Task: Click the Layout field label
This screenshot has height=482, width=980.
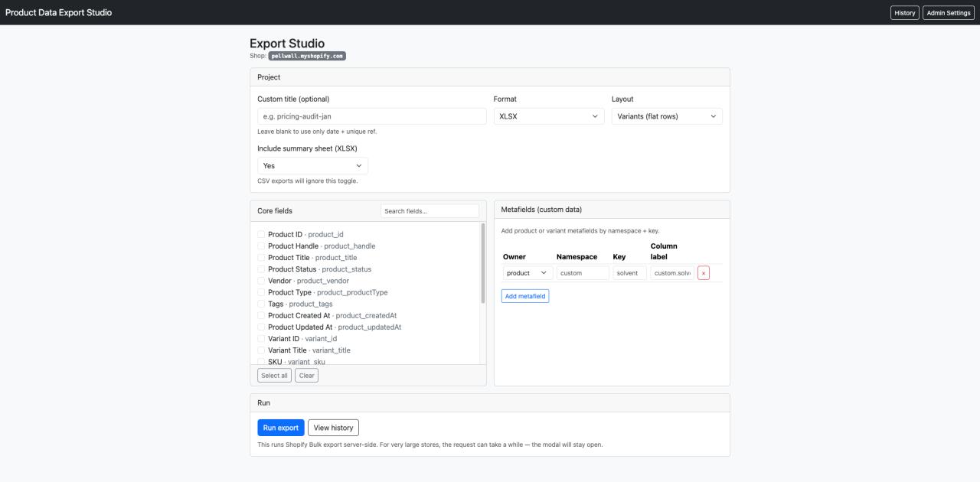Action: (x=622, y=99)
